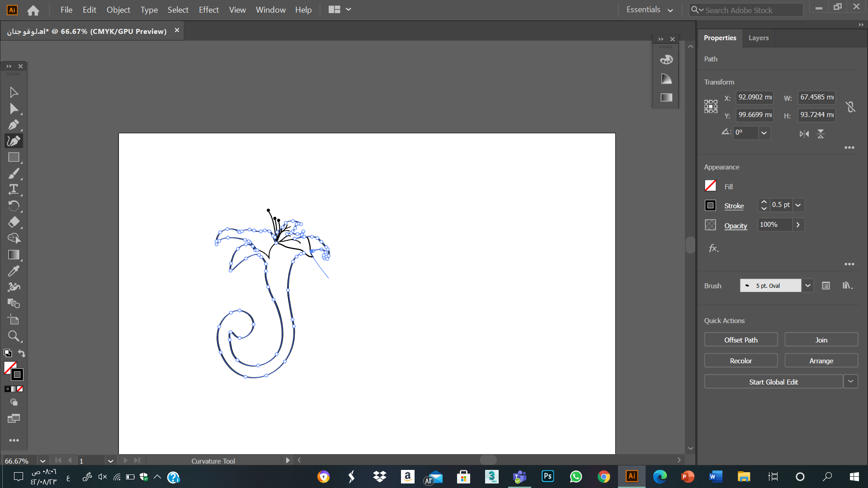The height and width of the screenshot is (488, 868).
Task: Toggle constrain width and height proportions
Action: tap(850, 107)
